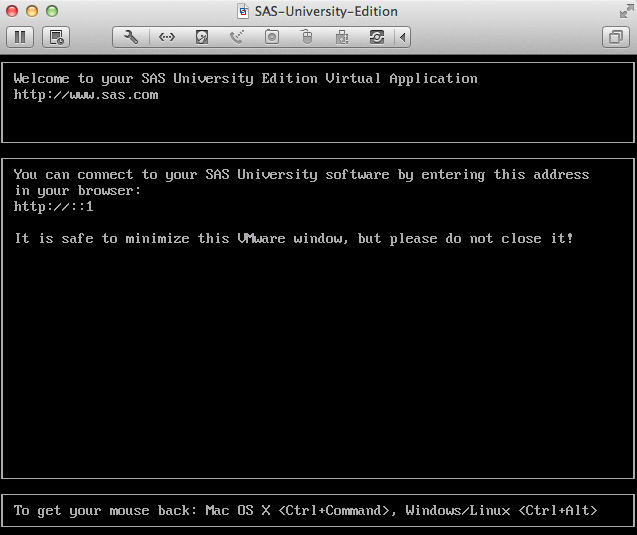Click the hard disk device icon
This screenshot has width=637, height=535.
pyautogui.click(x=202, y=37)
